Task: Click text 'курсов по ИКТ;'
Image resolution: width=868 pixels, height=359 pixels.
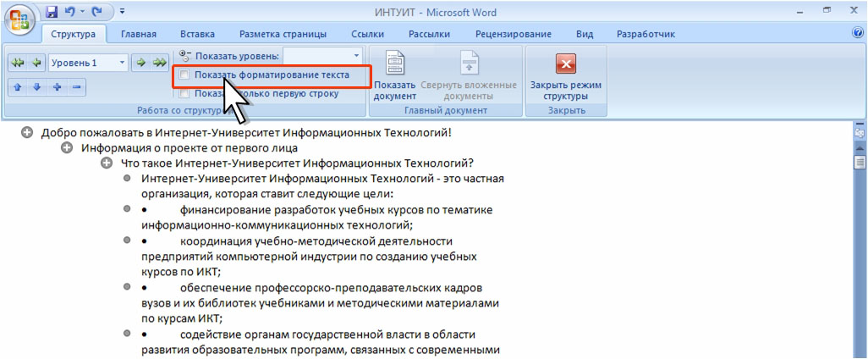Action: (x=182, y=273)
